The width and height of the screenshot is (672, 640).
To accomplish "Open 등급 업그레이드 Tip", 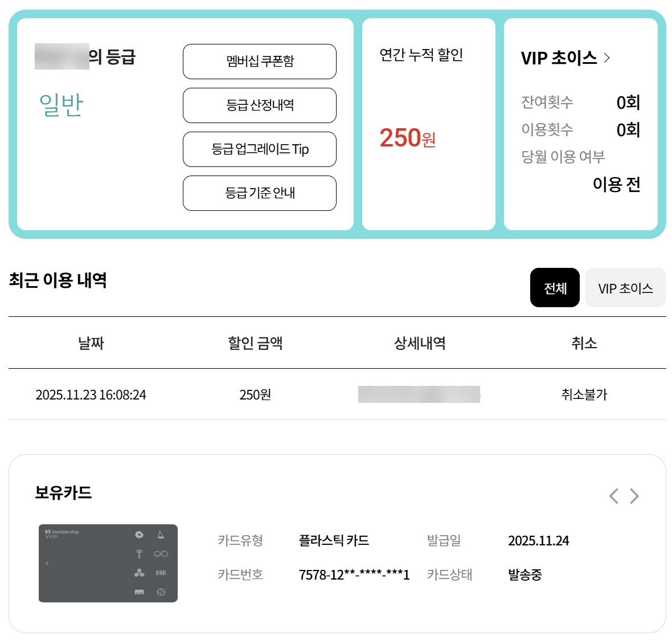I will [x=260, y=149].
